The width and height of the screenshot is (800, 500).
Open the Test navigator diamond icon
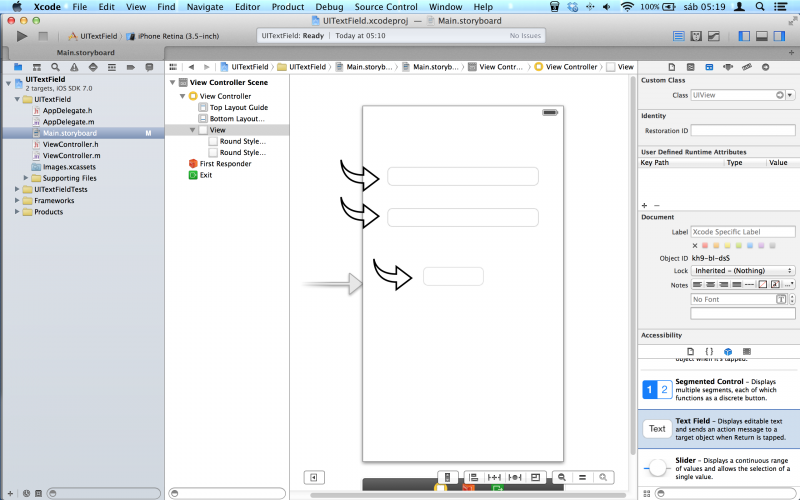pyautogui.click(x=93, y=67)
